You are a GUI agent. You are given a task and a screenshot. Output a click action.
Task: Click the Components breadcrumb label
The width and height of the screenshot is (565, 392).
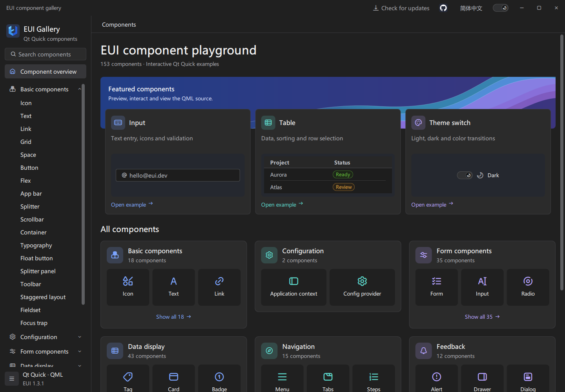click(x=119, y=24)
